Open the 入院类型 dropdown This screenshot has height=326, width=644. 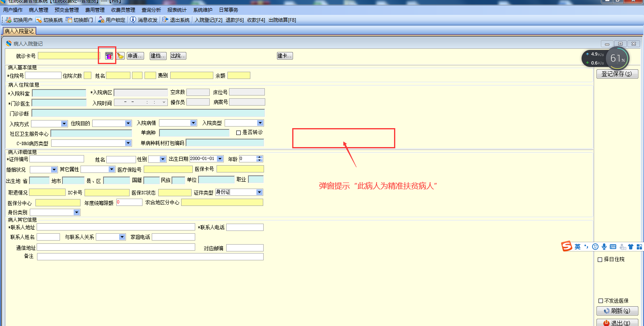[260, 123]
